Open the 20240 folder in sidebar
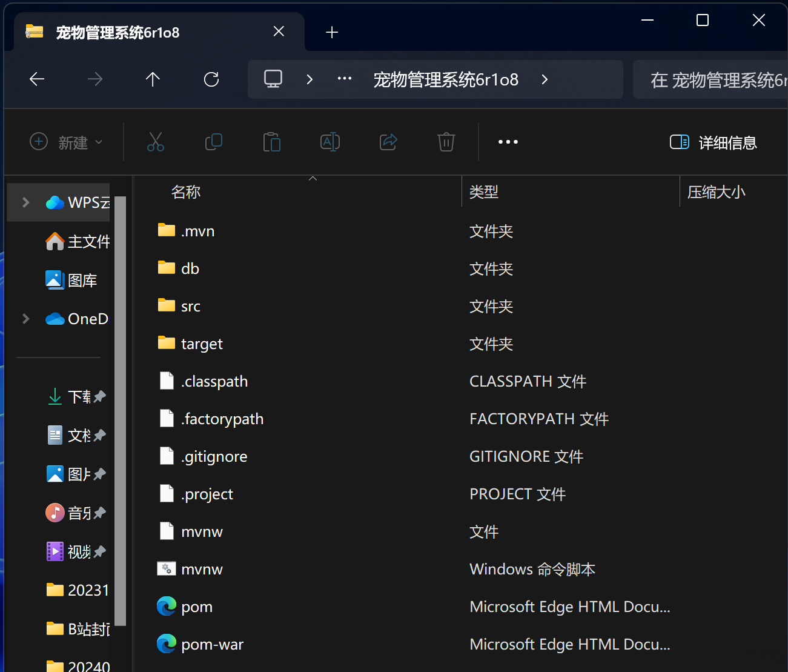Viewport: 788px width, 672px height. tap(78, 666)
